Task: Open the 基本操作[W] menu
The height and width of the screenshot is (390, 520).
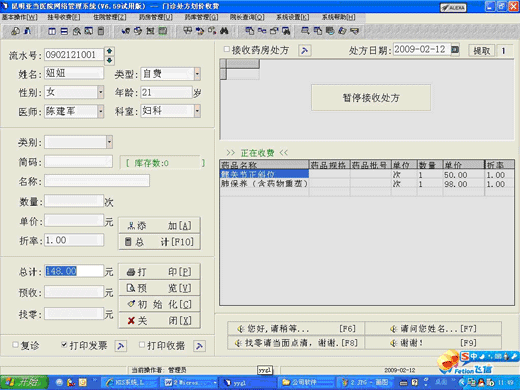Action: click(x=20, y=17)
